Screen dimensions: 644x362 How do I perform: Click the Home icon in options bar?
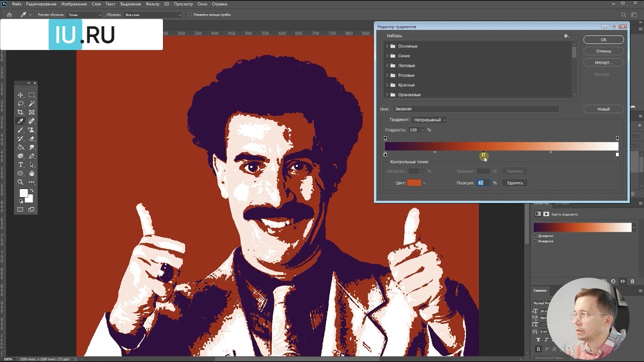(9, 15)
